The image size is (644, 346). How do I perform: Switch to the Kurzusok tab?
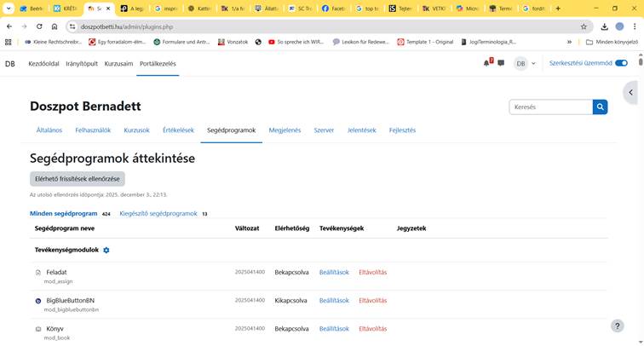click(137, 130)
